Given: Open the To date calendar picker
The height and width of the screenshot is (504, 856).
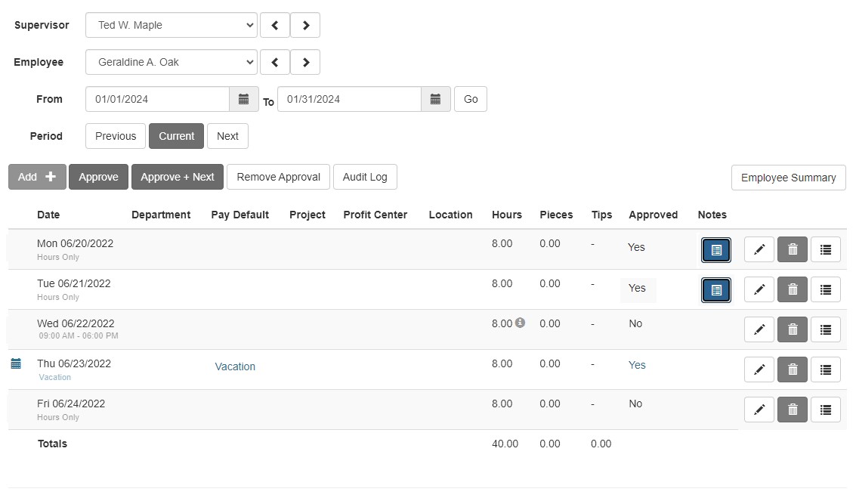Looking at the screenshot, I should click(x=435, y=99).
